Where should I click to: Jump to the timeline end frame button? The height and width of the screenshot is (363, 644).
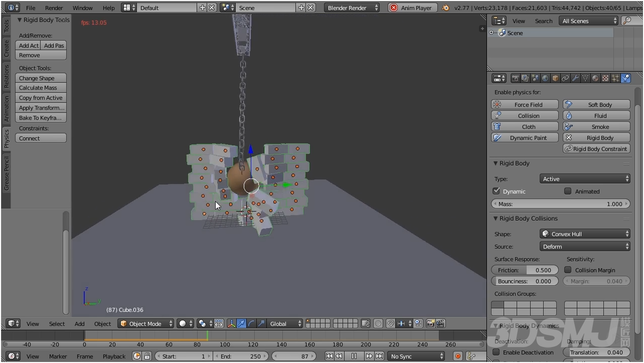(x=379, y=356)
